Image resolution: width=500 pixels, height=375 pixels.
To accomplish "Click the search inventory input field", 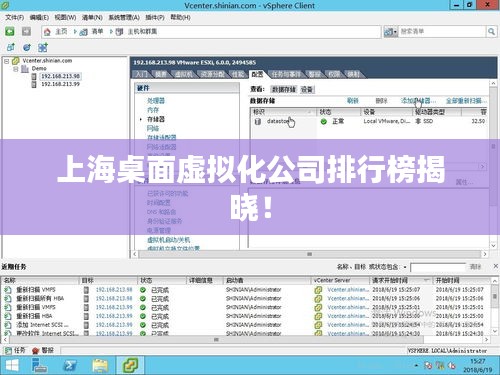I will (442, 32).
